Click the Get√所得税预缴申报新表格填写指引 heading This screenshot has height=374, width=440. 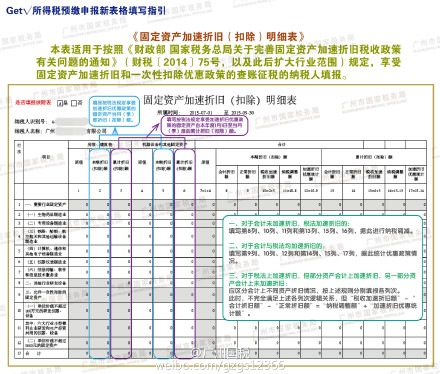pyautogui.click(x=86, y=11)
